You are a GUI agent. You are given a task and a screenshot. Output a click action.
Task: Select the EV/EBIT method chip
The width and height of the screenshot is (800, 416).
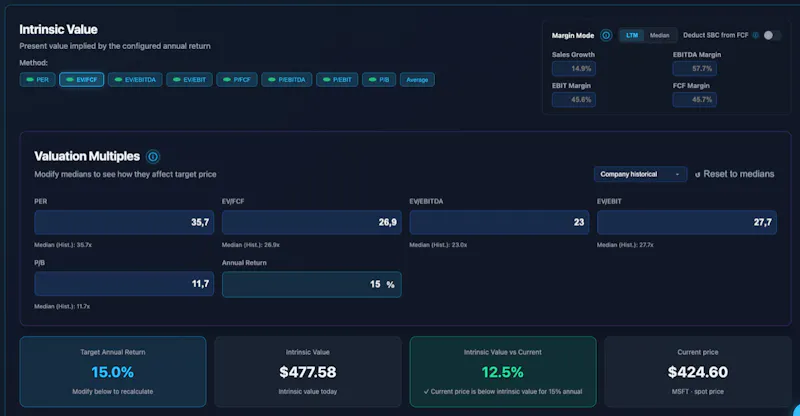tap(189, 80)
